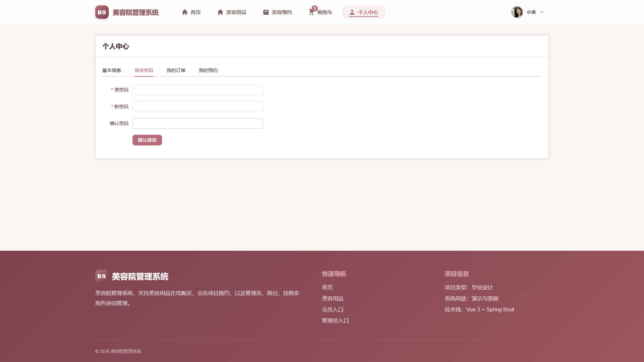Expand the 小美 user dropdown arrow
The image size is (644, 362).
coord(542,12)
